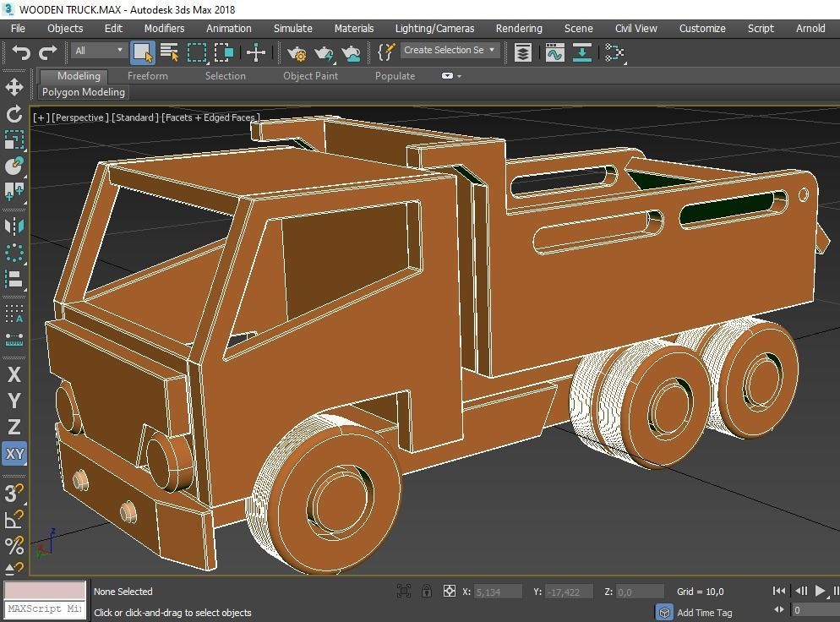
Task: Click the Z coordinate field
Action: (x=639, y=592)
